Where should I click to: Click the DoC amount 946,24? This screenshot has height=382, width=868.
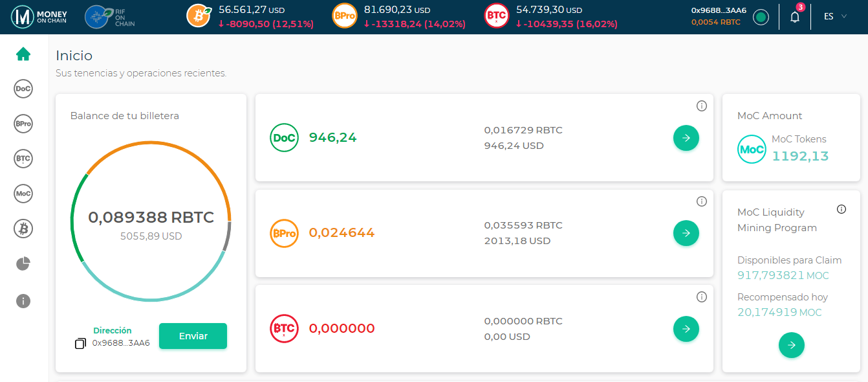pyautogui.click(x=332, y=137)
